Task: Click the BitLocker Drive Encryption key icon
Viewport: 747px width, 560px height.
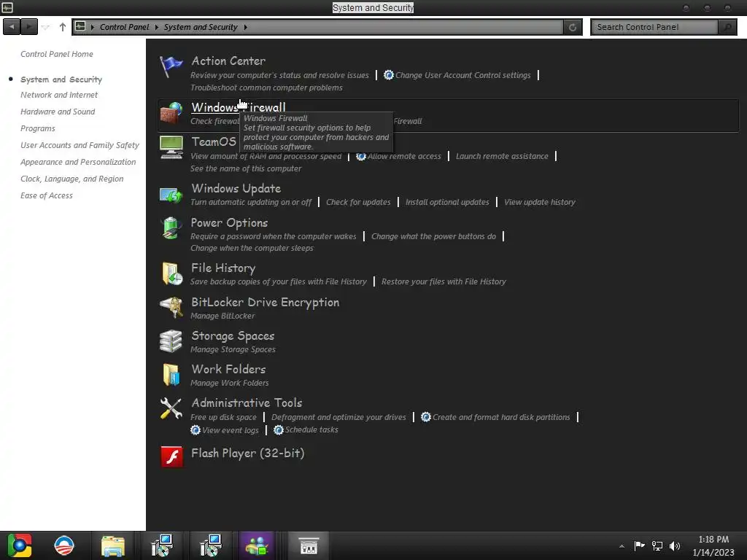Action: tap(171, 307)
